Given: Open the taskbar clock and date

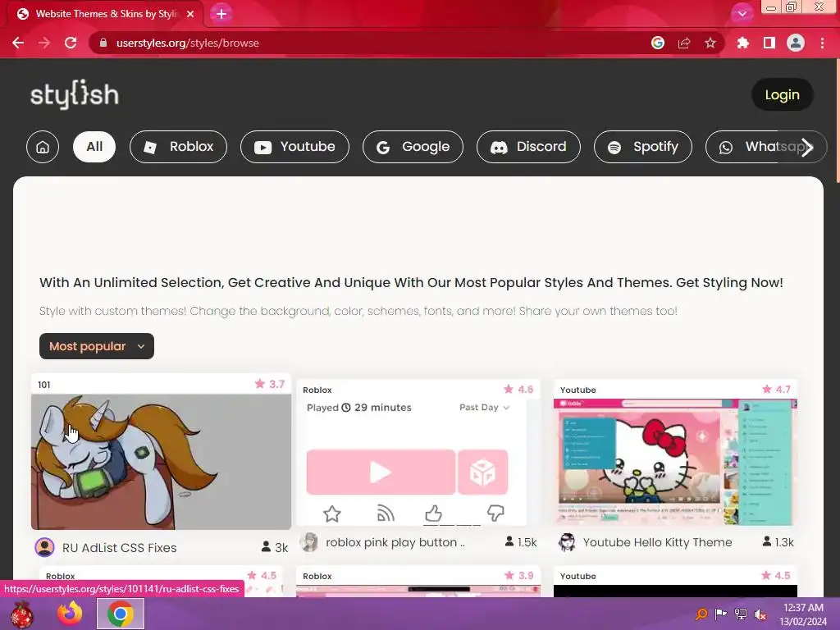Looking at the screenshot, I should click(803, 614).
